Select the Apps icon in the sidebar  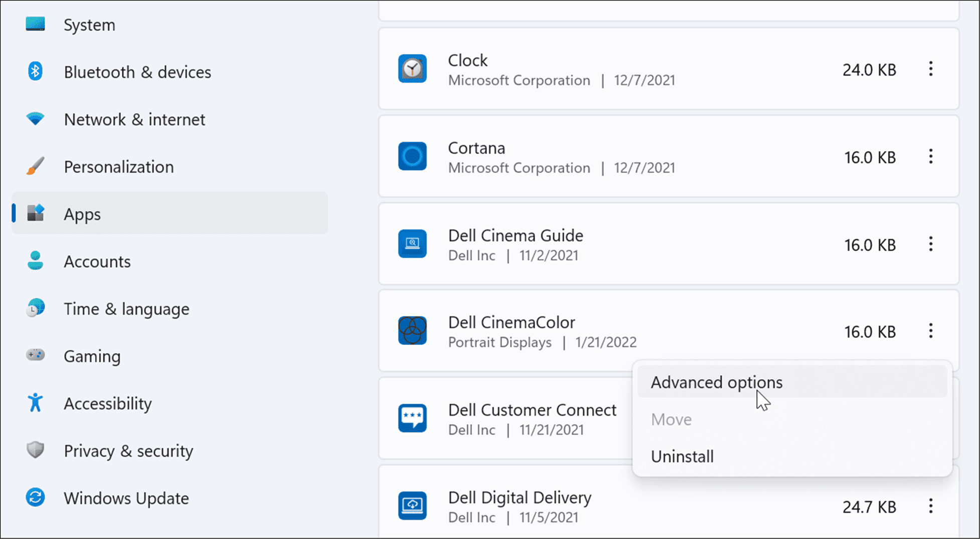click(35, 213)
